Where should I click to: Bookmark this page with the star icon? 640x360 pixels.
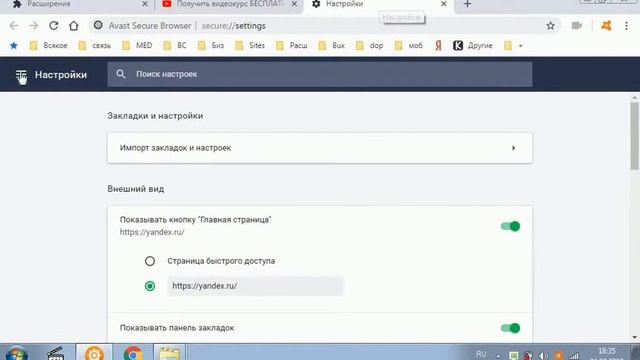pos(551,26)
